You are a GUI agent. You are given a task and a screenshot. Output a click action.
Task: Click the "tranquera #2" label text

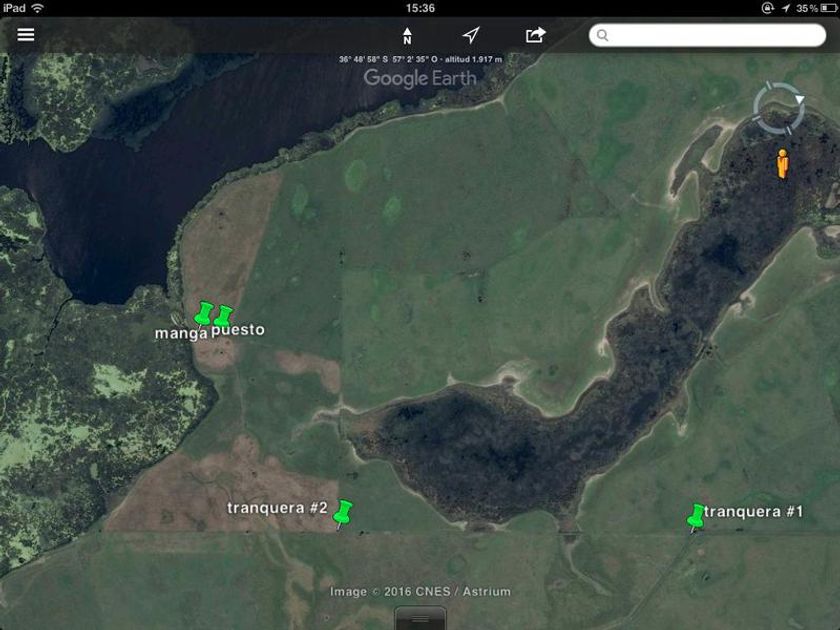(x=277, y=508)
